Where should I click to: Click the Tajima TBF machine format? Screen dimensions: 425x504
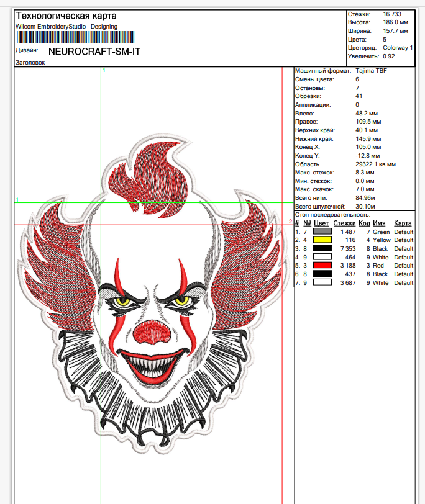click(x=371, y=71)
